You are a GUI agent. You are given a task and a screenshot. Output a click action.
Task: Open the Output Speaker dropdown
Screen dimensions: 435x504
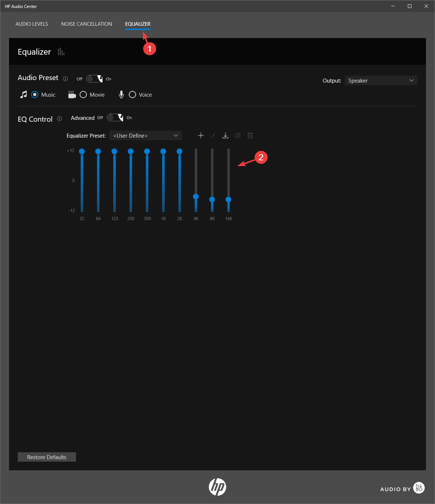pyautogui.click(x=381, y=80)
